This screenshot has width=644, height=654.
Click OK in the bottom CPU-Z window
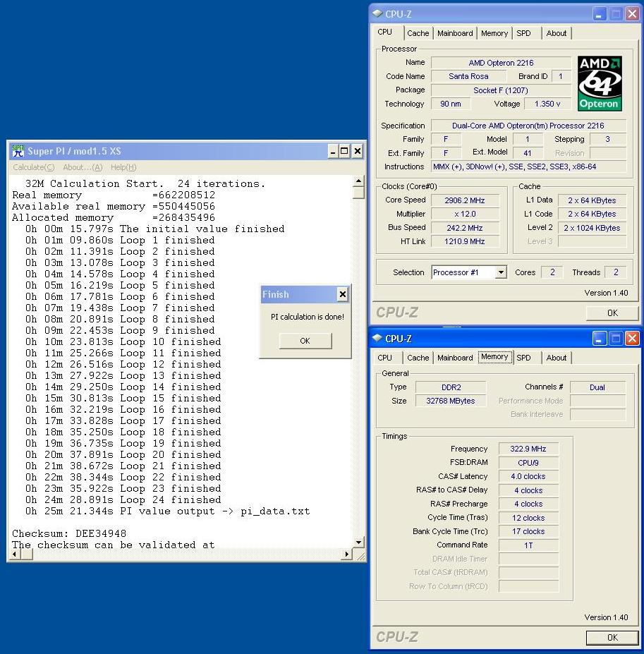pos(612,637)
